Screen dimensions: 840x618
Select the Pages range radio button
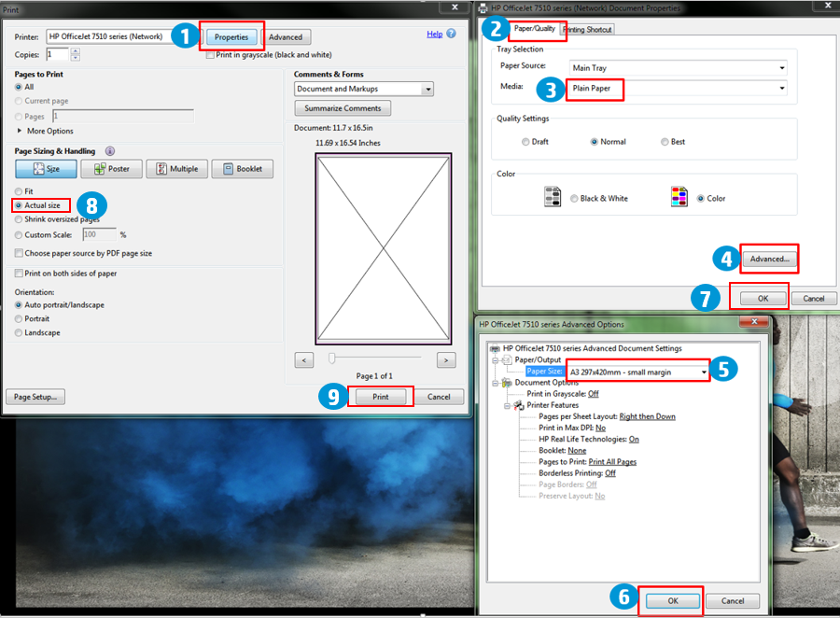tap(19, 117)
